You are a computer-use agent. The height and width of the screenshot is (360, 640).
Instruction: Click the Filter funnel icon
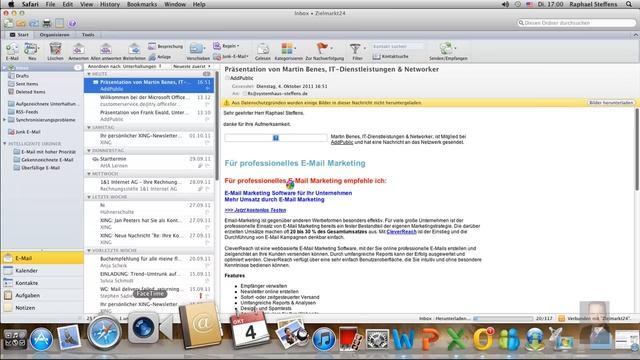pos(355,49)
